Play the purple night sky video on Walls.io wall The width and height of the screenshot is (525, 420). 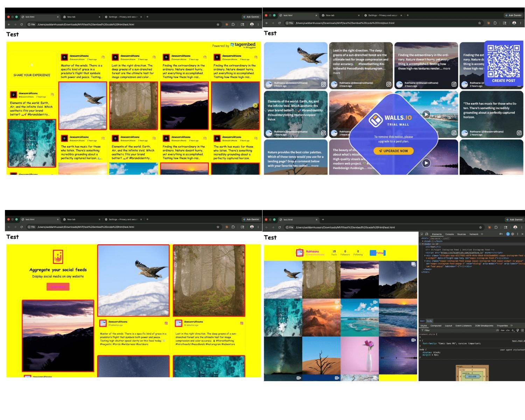click(426, 163)
